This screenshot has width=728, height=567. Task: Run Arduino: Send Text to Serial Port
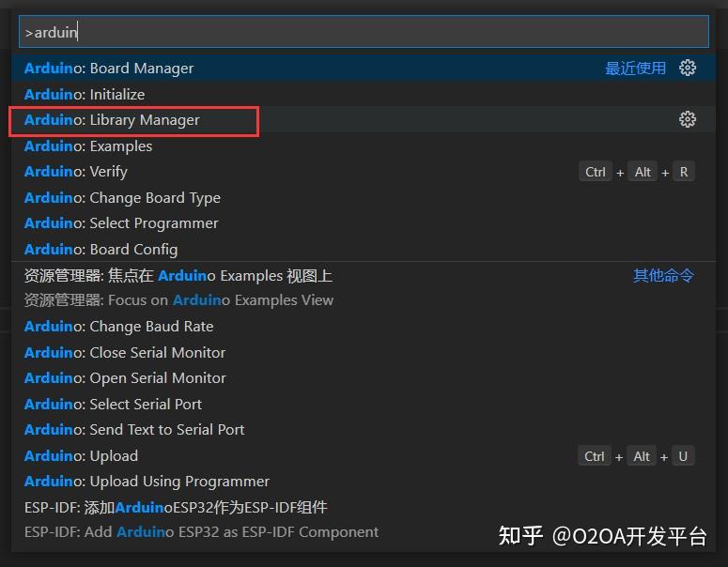click(364, 430)
